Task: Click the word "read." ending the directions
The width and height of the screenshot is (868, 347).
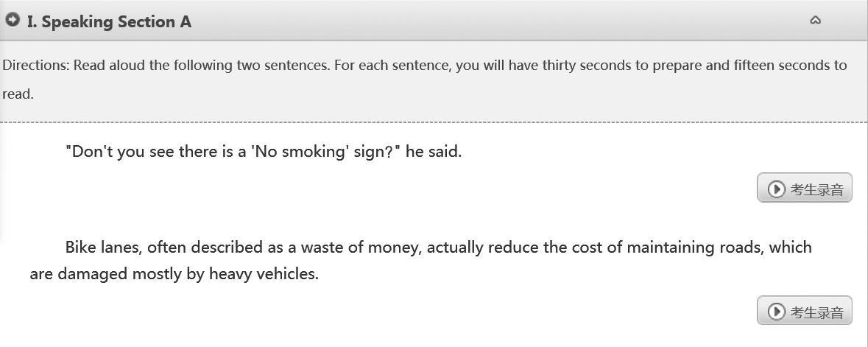Action: 18,94
